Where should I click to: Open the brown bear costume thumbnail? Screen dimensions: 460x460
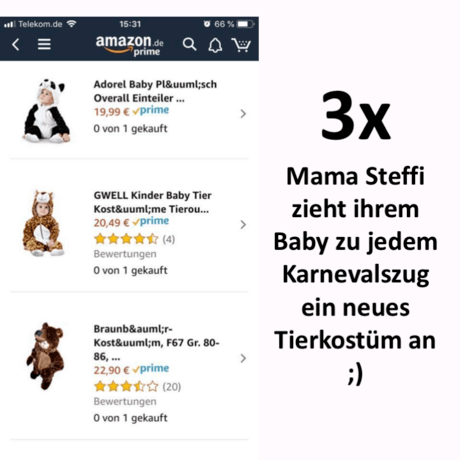point(45,356)
